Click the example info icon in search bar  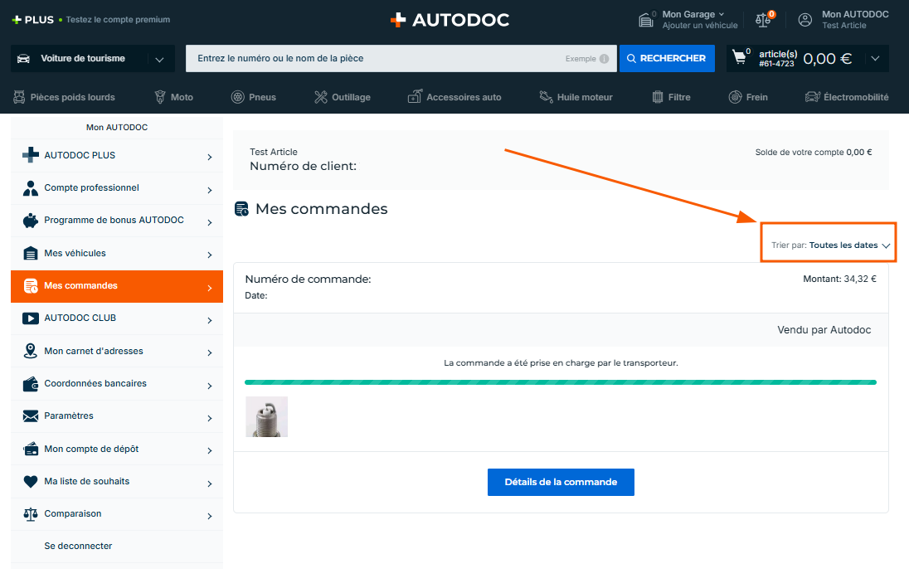point(604,59)
